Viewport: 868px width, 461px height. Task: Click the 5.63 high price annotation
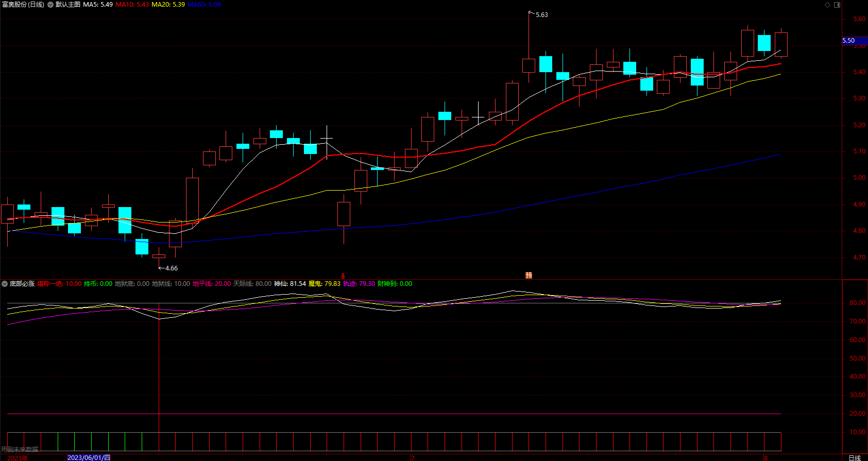click(x=541, y=15)
